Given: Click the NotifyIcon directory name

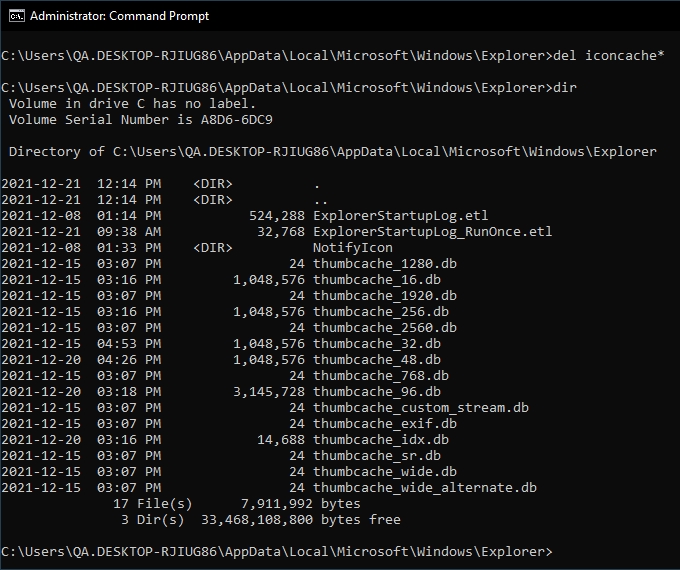Looking at the screenshot, I should tap(352, 247).
